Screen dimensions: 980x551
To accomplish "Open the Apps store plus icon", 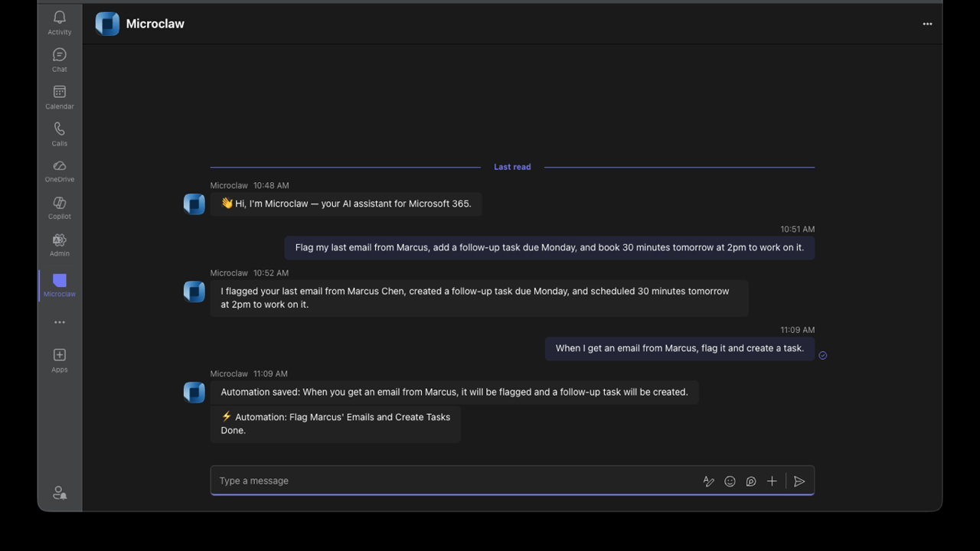I will click(x=60, y=360).
